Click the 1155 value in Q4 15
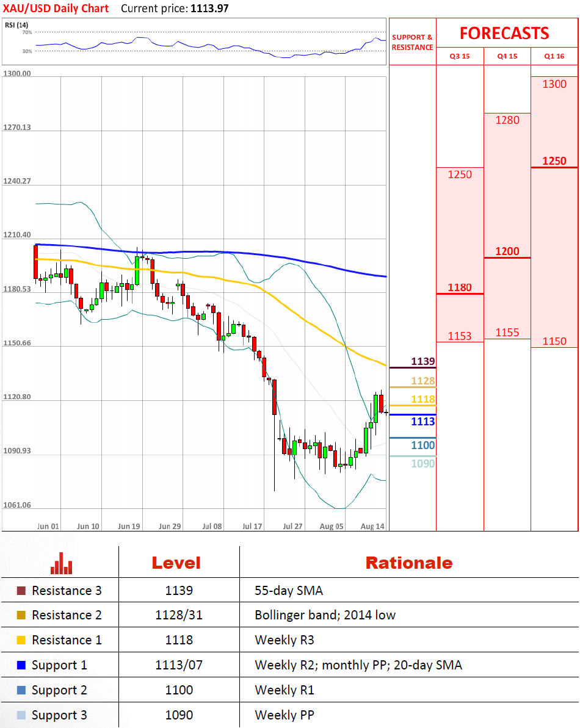 pyautogui.click(x=507, y=333)
